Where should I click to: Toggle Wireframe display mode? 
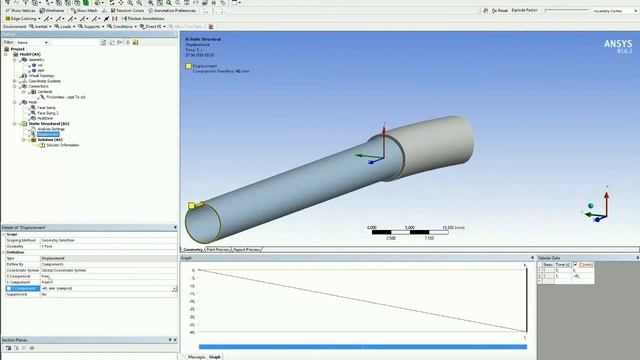(x=51, y=11)
